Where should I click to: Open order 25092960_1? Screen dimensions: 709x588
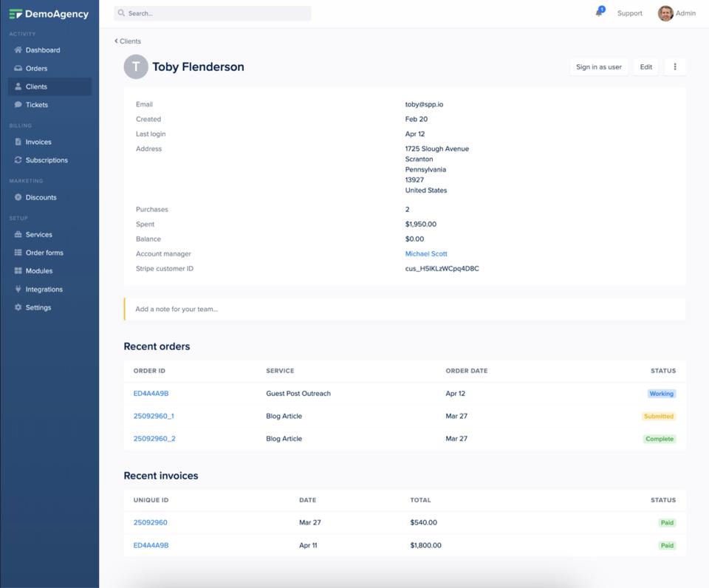point(154,416)
